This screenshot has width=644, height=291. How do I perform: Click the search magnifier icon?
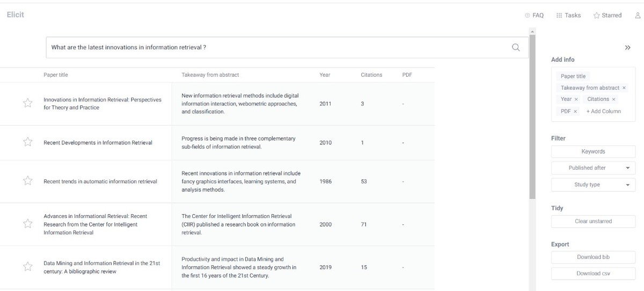pos(515,47)
